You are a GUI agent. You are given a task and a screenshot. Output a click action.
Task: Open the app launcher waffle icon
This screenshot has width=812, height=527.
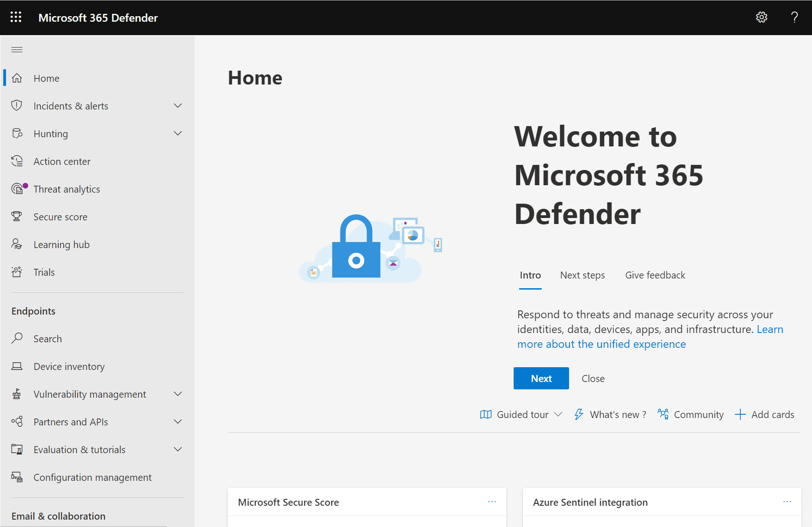click(16, 18)
